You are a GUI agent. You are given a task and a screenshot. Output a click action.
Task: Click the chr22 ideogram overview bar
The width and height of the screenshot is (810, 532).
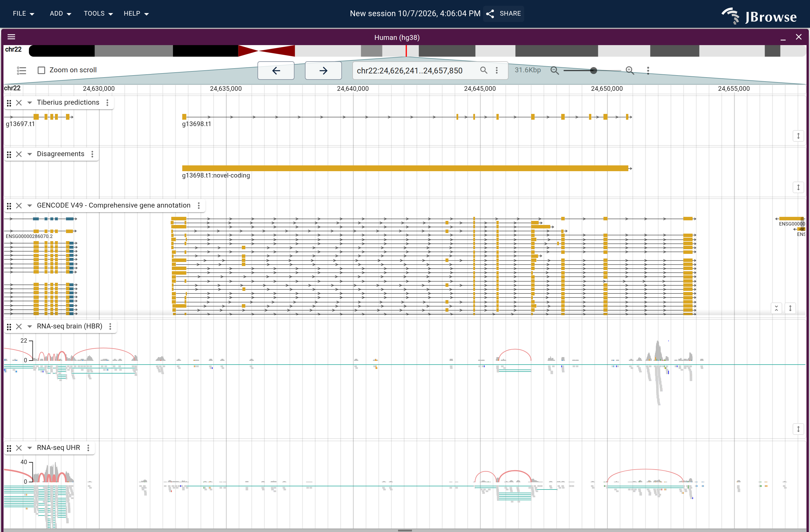click(417, 51)
